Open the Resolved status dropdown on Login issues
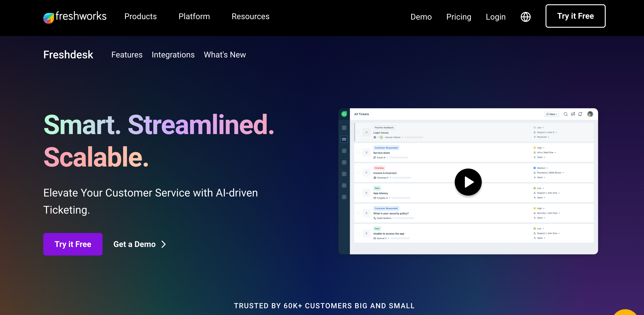Image resolution: width=644 pixels, height=315 pixels. [543, 137]
